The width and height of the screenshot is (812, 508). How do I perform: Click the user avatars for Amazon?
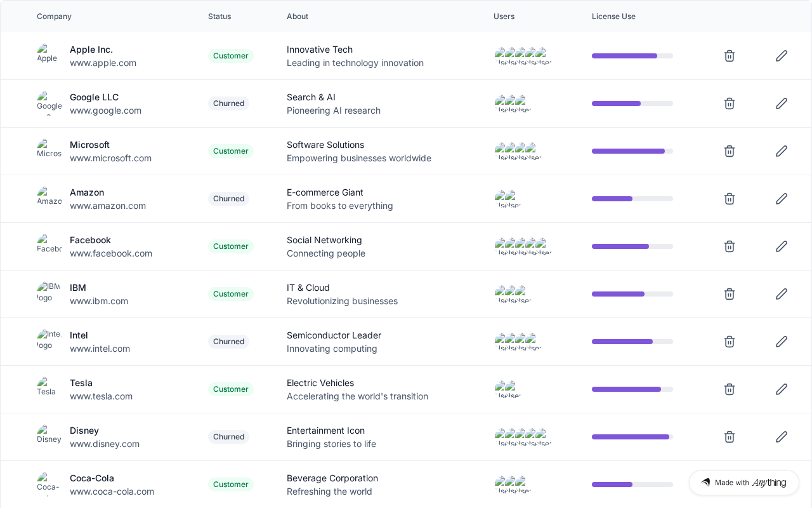tap(508, 199)
